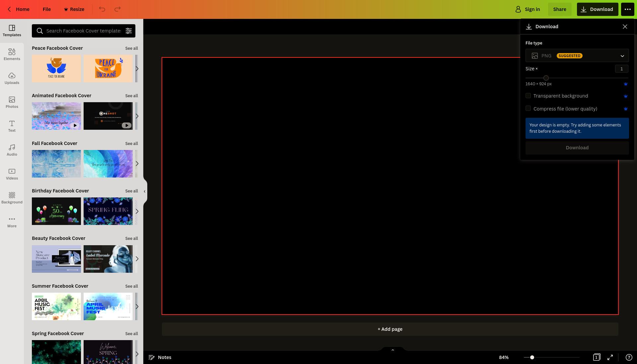Select the New Skincare Product template
Viewport: 637px width, 364px height.
coord(56,259)
